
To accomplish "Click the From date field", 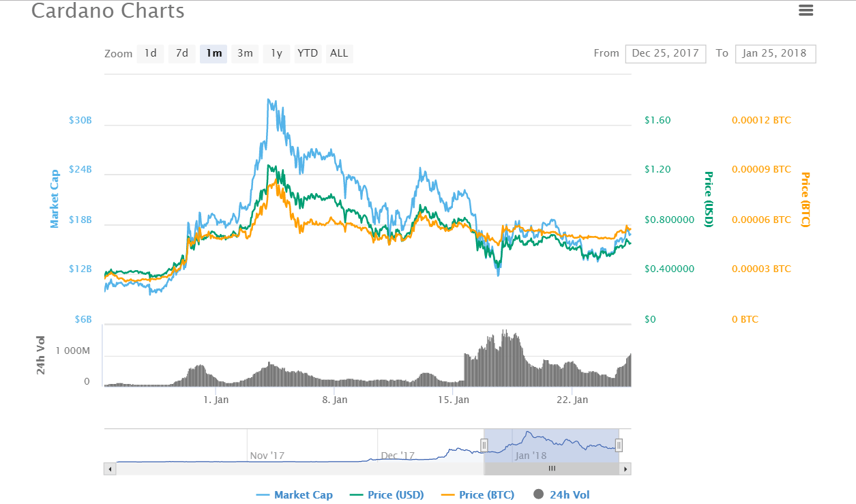I will pos(666,53).
